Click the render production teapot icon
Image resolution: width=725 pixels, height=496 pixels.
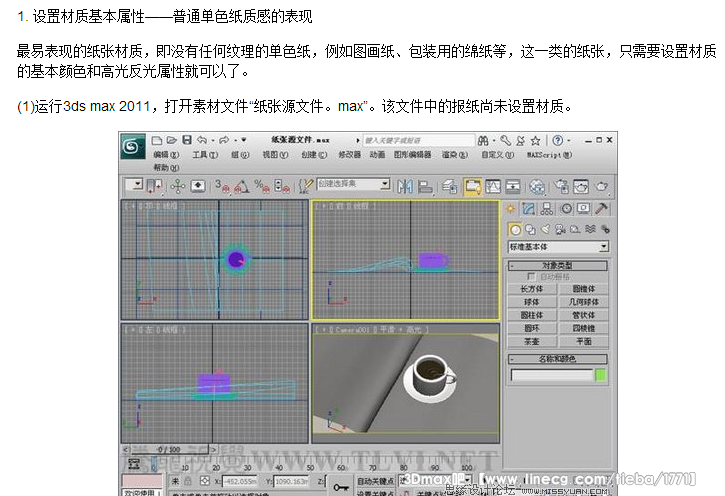(x=602, y=186)
